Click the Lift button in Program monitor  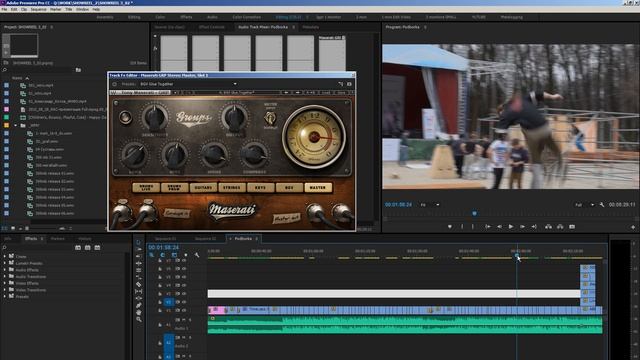coord(549,227)
